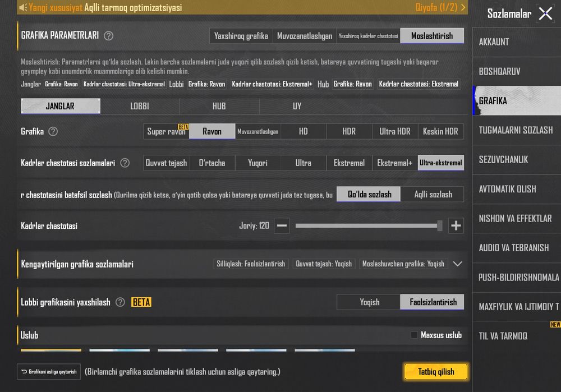Select Yaxshiroq grafika preset button
The width and height of the screenshot is (561, 392).
(x=241, y=36)
